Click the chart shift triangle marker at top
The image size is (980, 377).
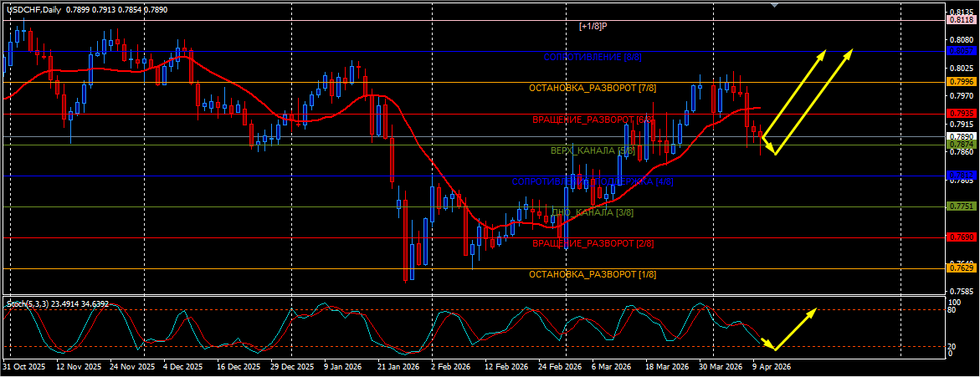[775, 5]
